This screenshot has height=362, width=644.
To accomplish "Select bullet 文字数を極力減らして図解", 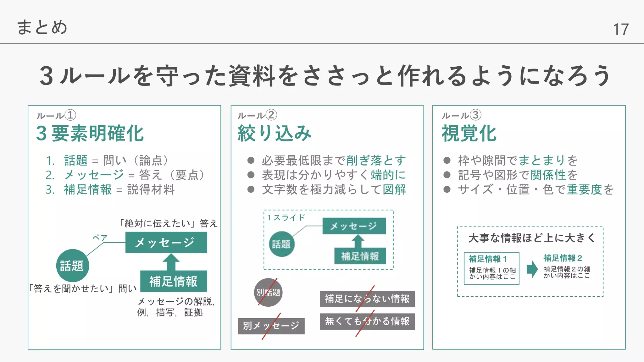I will pos(327,189).
